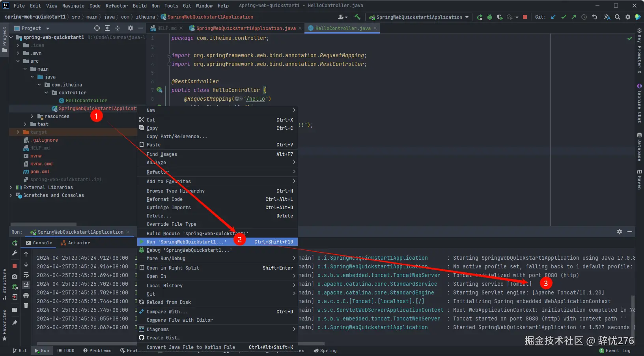Toggle the Structure side tool window
Viewport: 644px width, 356px height.
tap(4, 284)
